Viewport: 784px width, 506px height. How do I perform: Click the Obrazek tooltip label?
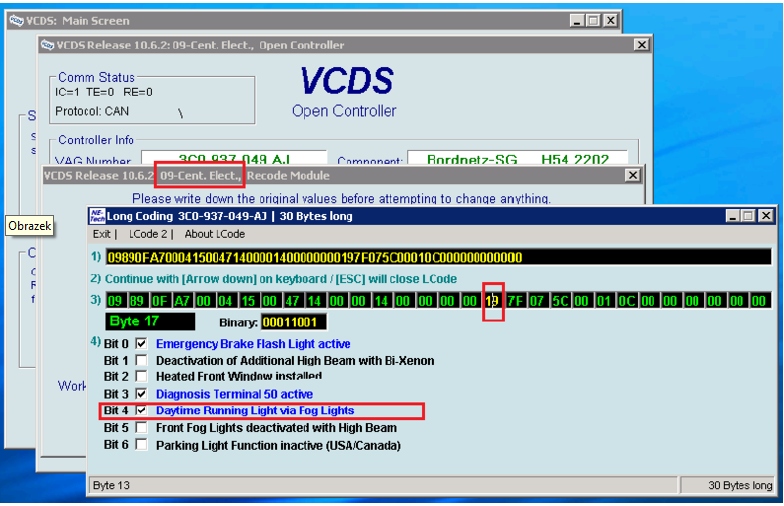[30, 226]
